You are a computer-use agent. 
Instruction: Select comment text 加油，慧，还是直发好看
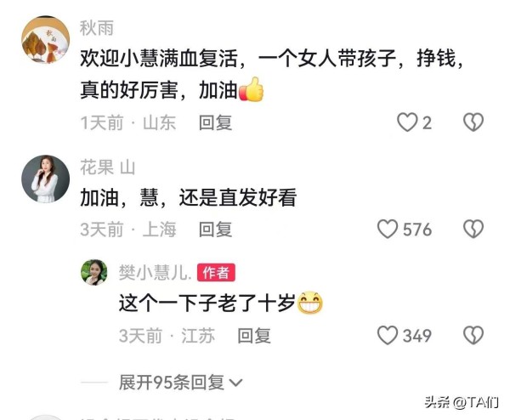point(189,197)
